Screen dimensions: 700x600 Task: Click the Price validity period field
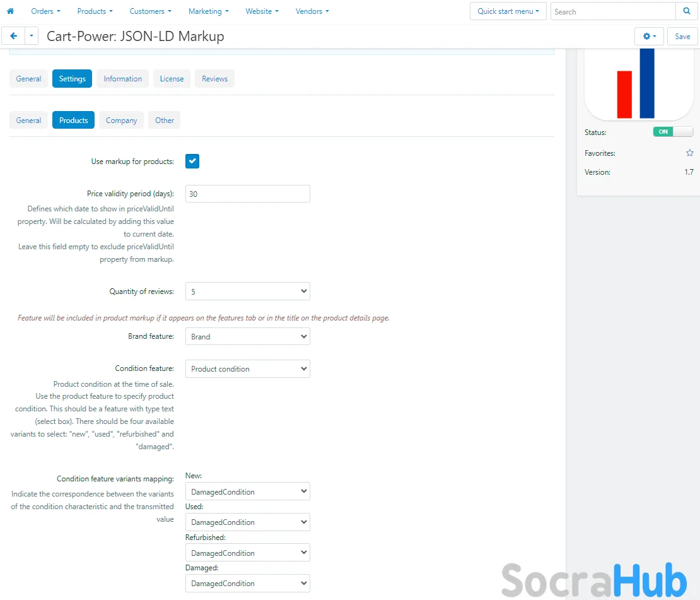[248, 194]
